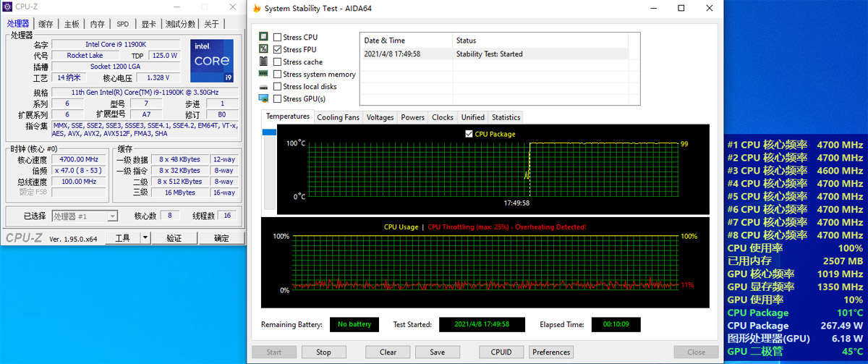Enable the Stress CPU checkbox
The width and height of the screenshot is (868, 364).
[278, 37]
